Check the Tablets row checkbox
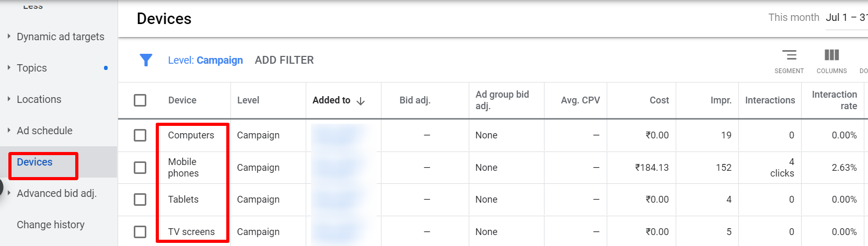The width and height of the screenshot is (868, 246). (140, 200)
